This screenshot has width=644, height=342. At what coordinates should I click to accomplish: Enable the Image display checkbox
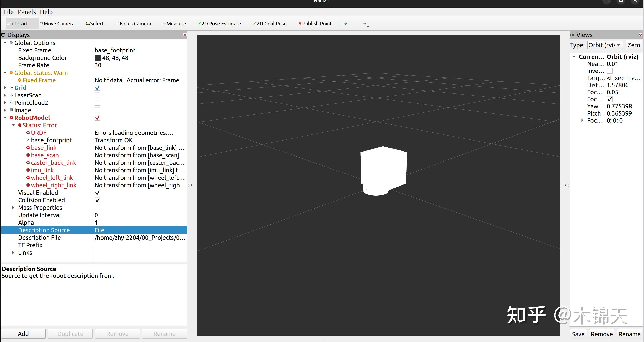click(x=97, y=110)
